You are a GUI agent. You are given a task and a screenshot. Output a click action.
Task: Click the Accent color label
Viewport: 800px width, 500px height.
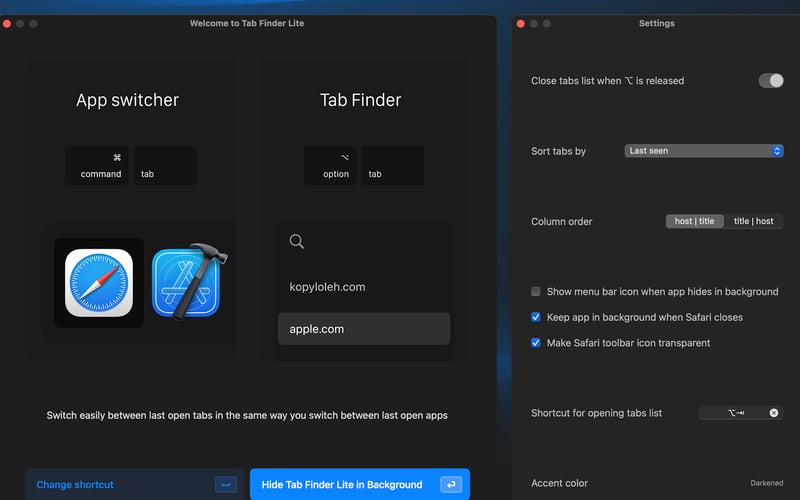pyautogui.click(x=559, y=483)
